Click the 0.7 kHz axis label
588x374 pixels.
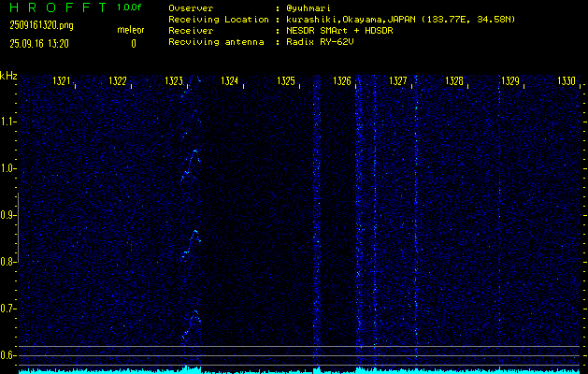click(7, 309)
